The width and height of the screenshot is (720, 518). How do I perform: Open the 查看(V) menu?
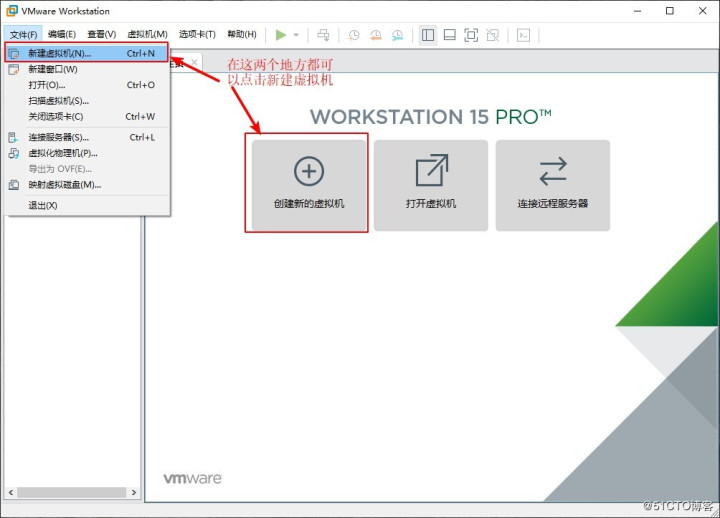(101, 34)
